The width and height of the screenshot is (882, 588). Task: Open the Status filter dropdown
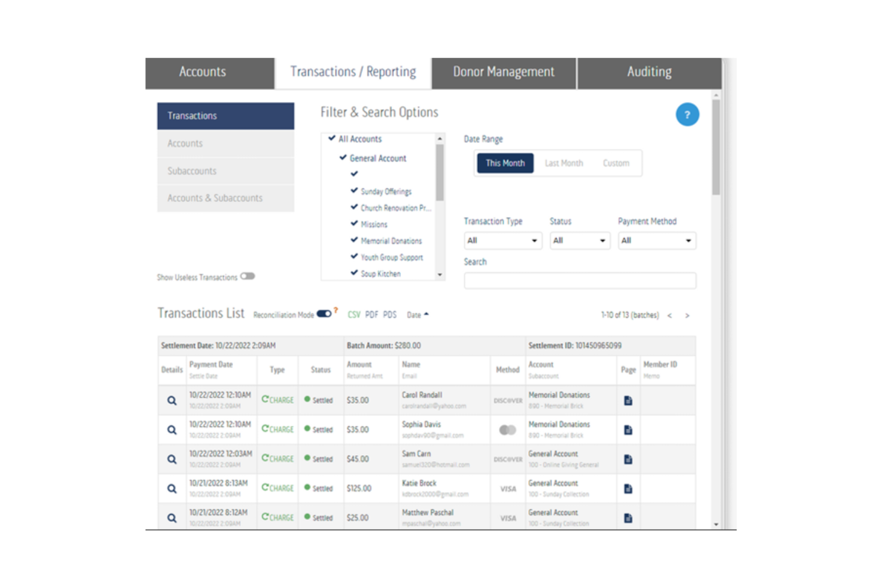pyautogui.click(x=579, y=241)
